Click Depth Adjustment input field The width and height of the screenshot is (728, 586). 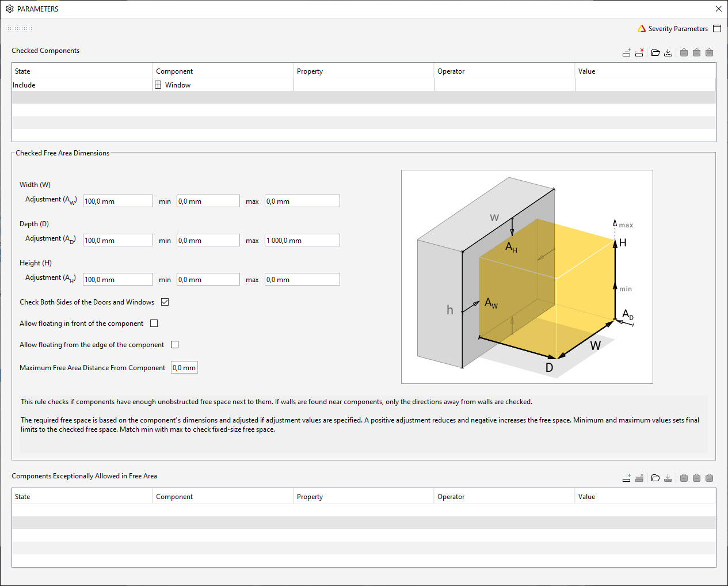pos(118,240)
